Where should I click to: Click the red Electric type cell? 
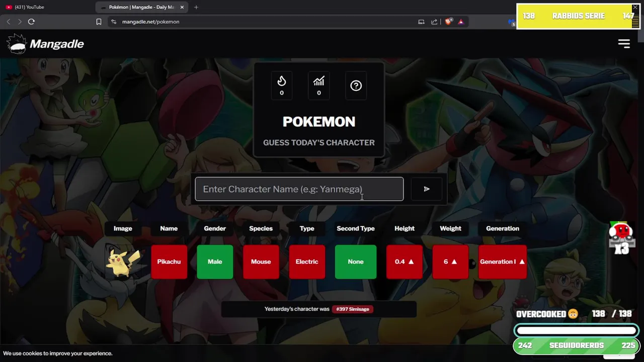pos(307,261)
